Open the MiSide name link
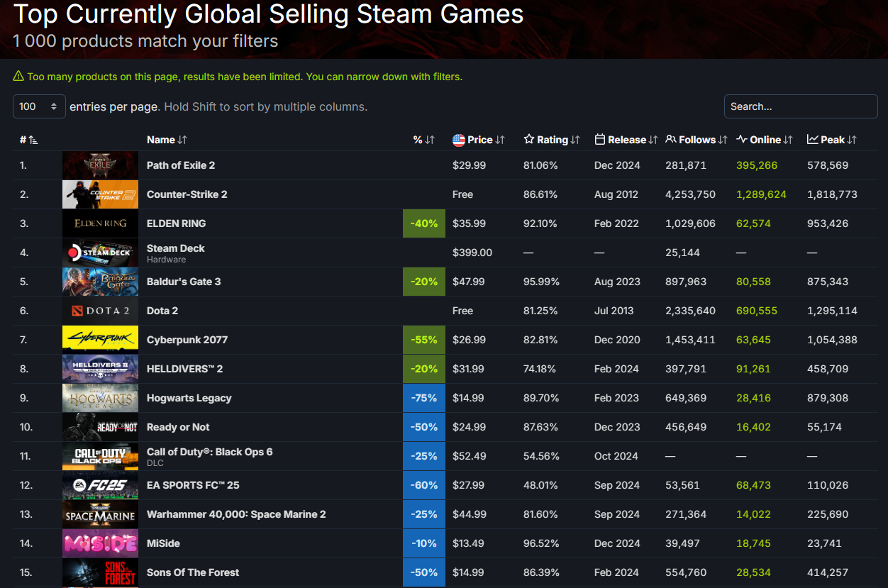Viewport: 888px width, 588px height. tap(163, 543)
